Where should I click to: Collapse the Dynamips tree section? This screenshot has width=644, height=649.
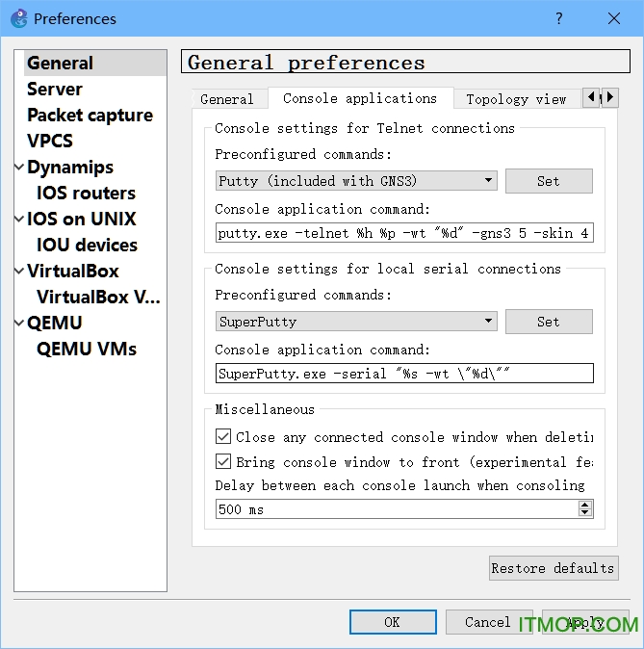pyautogui.click(x=19, y=168)
